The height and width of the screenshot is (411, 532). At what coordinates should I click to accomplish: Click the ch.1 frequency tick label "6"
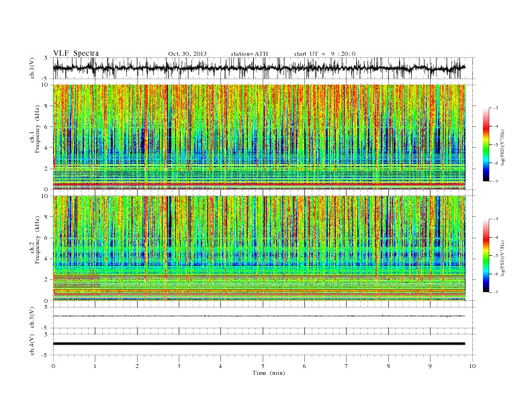coord(47,127)
